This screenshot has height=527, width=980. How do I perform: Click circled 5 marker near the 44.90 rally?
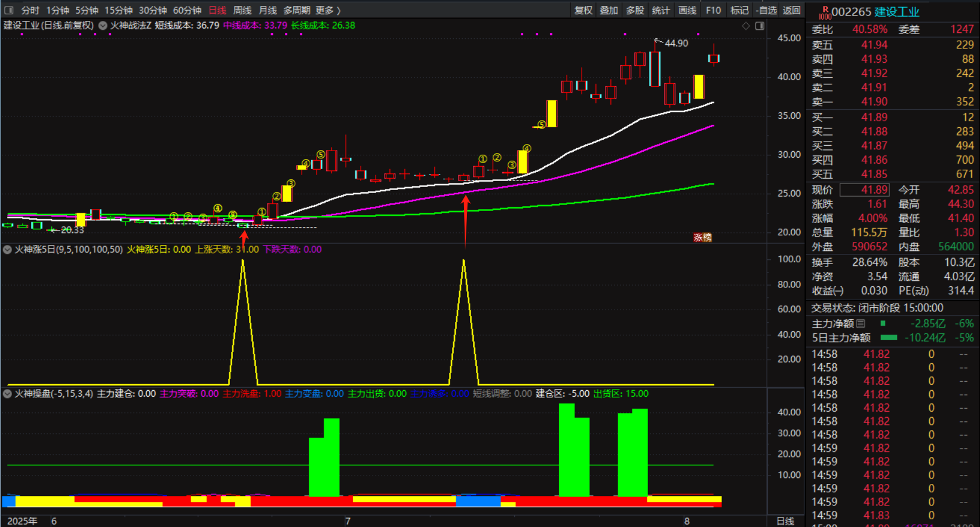click(x=541, y=125)
